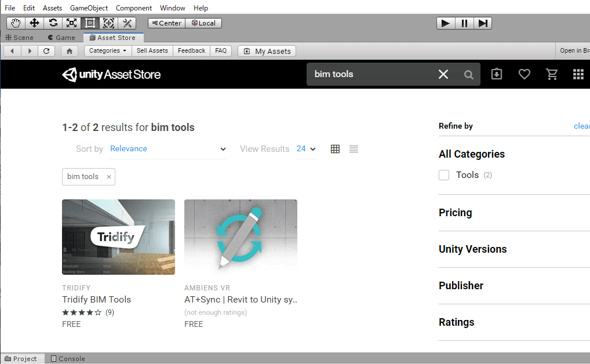590x364 pixels.
Task: Open AT+Sync Revit to Unity thumbnail
Action: [241, 237]
